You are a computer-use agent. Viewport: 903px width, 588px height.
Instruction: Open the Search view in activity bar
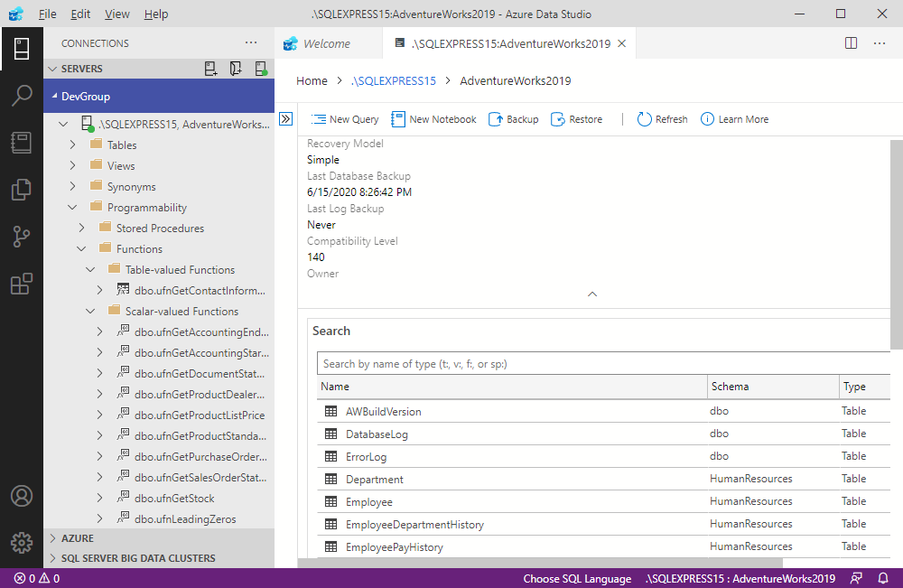pyautogui.click(x=22, y=96)
